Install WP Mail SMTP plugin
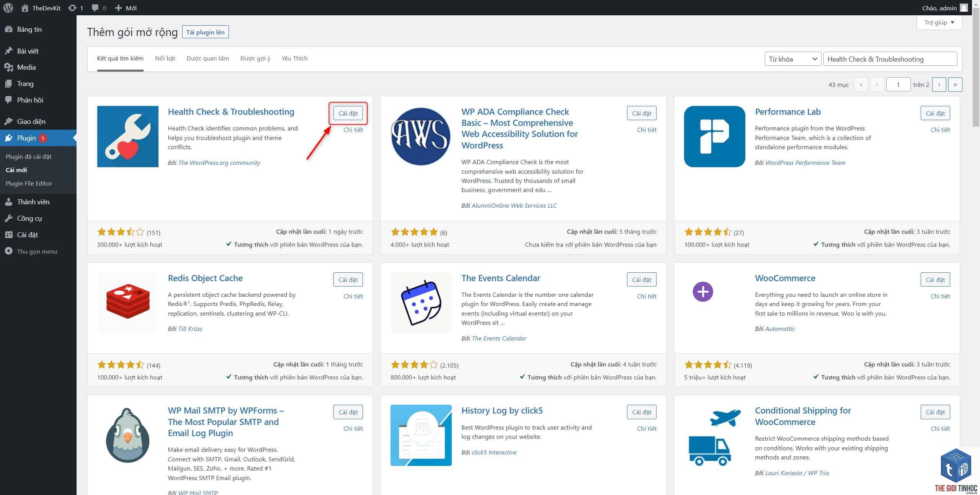The image size is (980, 495). [x=348, y=412]
